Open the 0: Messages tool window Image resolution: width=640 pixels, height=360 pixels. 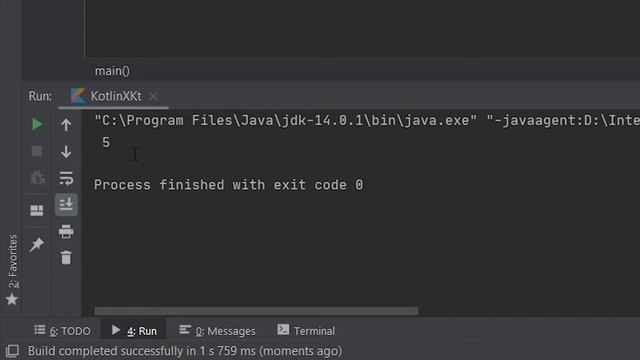pyautogui.click(x=218, y=331)
